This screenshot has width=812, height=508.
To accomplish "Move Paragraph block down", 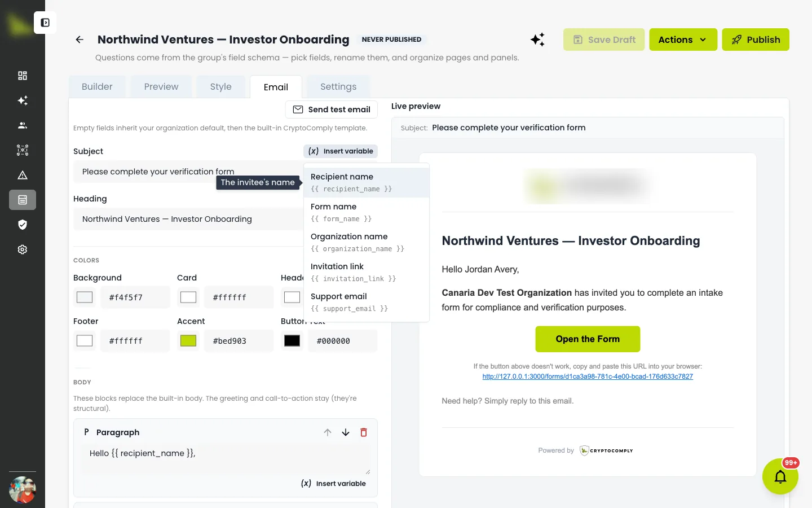I will [346, 432].
